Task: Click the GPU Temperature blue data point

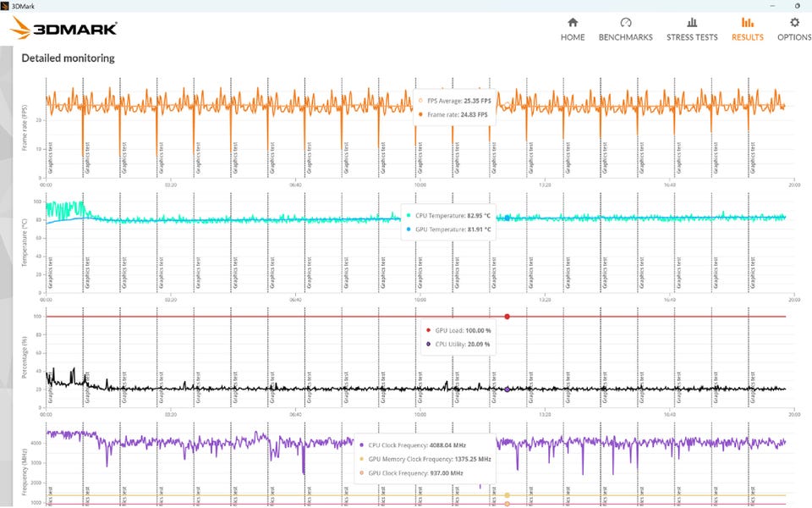Action: (507, 218)
